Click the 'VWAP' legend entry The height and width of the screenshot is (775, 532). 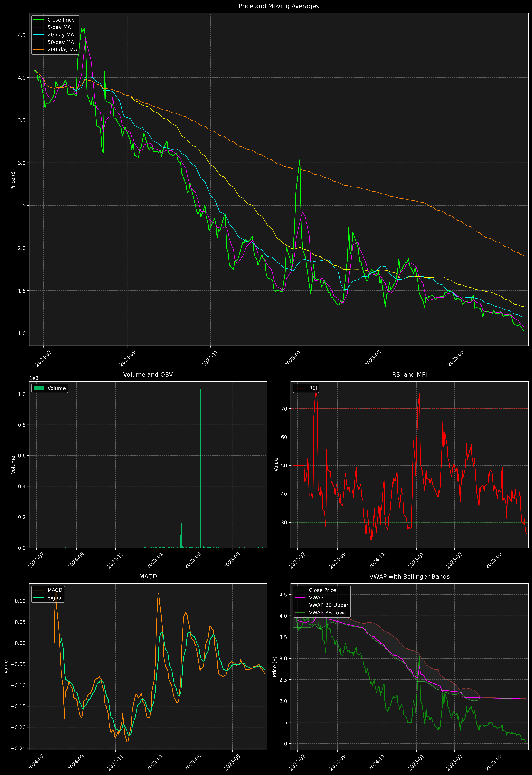[316, 598]
